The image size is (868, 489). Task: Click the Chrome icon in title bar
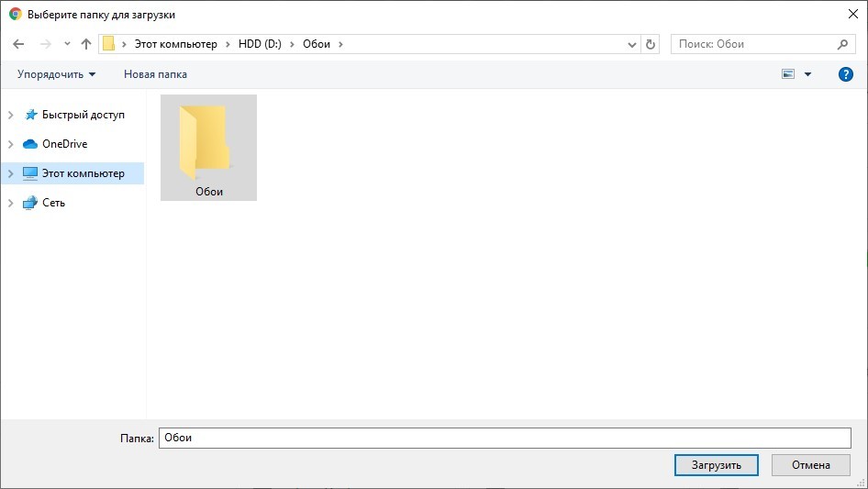pos(15,15)
